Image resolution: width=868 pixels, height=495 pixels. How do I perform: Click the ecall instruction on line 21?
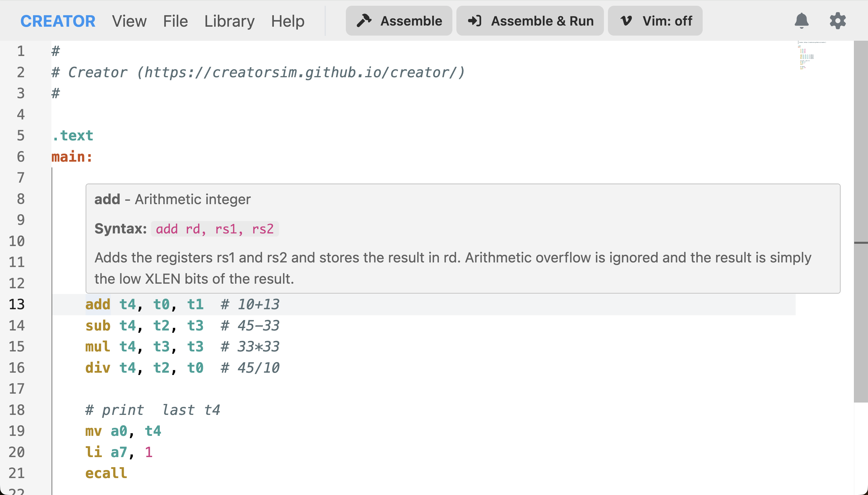tap(106, 473)
